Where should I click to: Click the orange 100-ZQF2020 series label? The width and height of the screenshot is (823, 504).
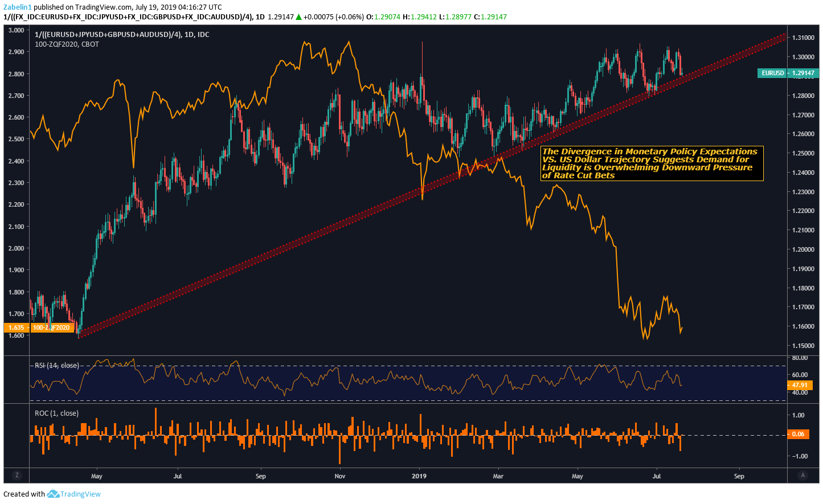pos(51,327)
